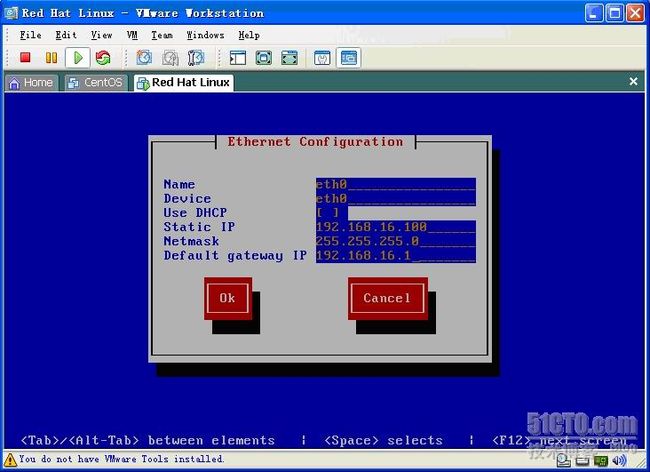Switch to the Home tab
Screen dimensions: 650x472
[x=32, y=82]
